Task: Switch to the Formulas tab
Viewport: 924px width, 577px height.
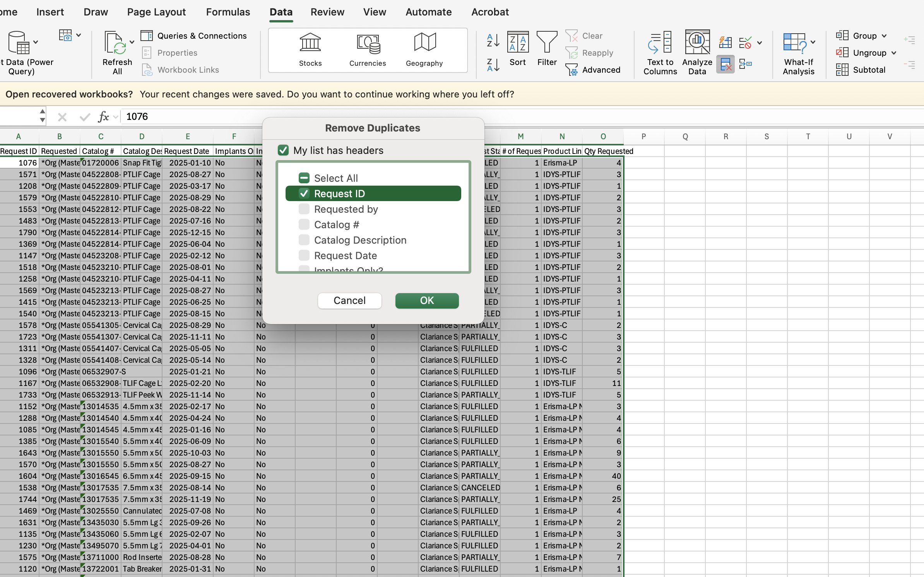Action: pyautogui.click(x=228, y=12)
